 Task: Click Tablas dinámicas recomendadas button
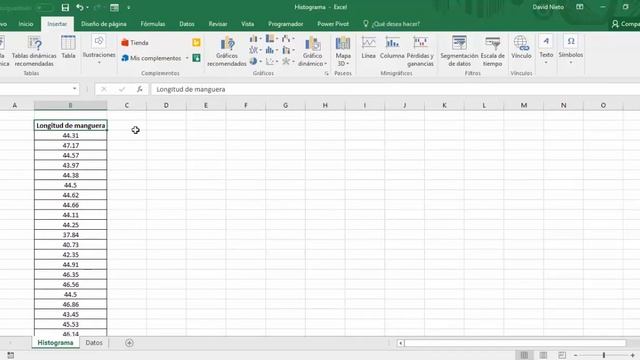(34, 51)
